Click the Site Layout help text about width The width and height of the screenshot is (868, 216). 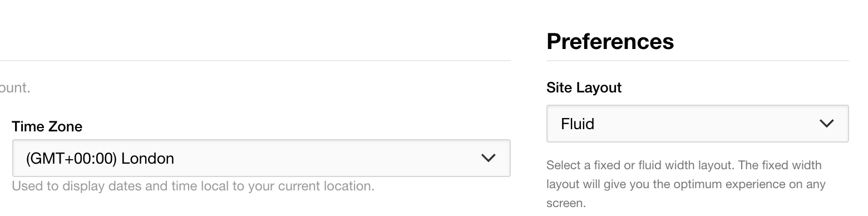point(686,184)
